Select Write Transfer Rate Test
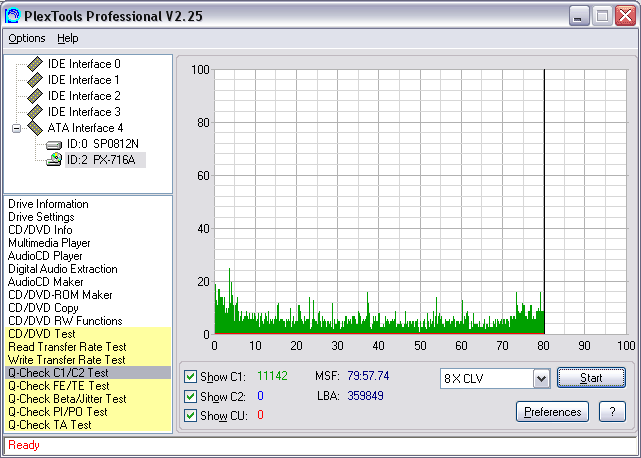 click(88, 360)
